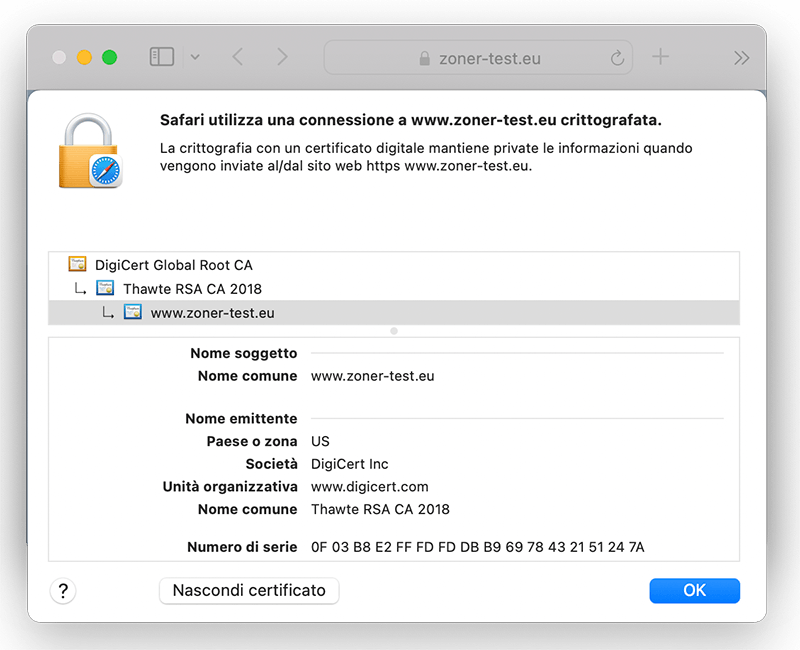The height and width of the screenshot is (650, 800).
Task: Open the sidebar options chevron dropdown
Action: (x=195, y=57)
